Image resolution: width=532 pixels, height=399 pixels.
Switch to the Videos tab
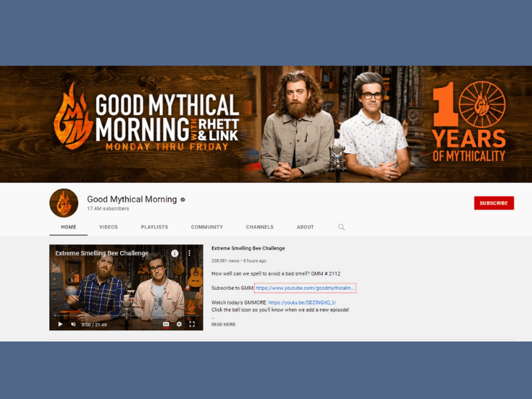point(109,227)
